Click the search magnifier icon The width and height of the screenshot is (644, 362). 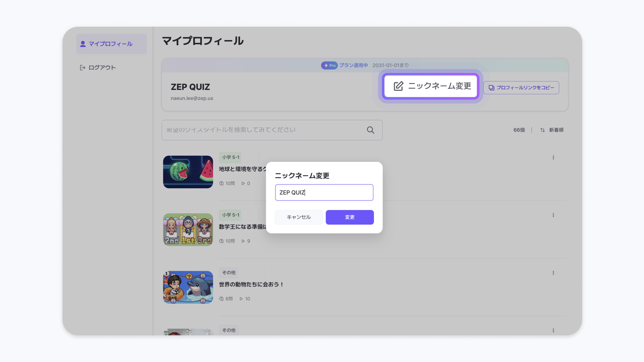(370, 130)
